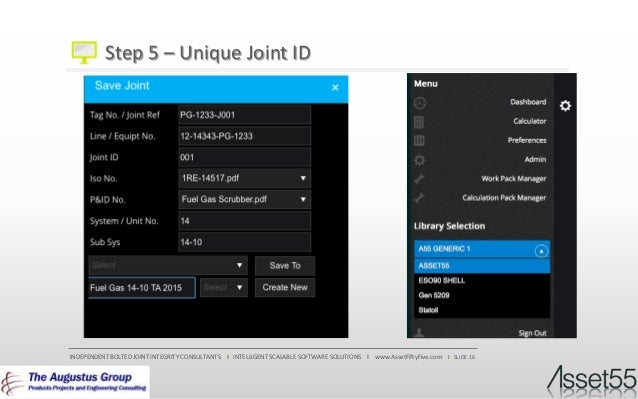Collapse library list with the circular arrow
Viewport: 638px width, 399px height.
click(541, 251)
